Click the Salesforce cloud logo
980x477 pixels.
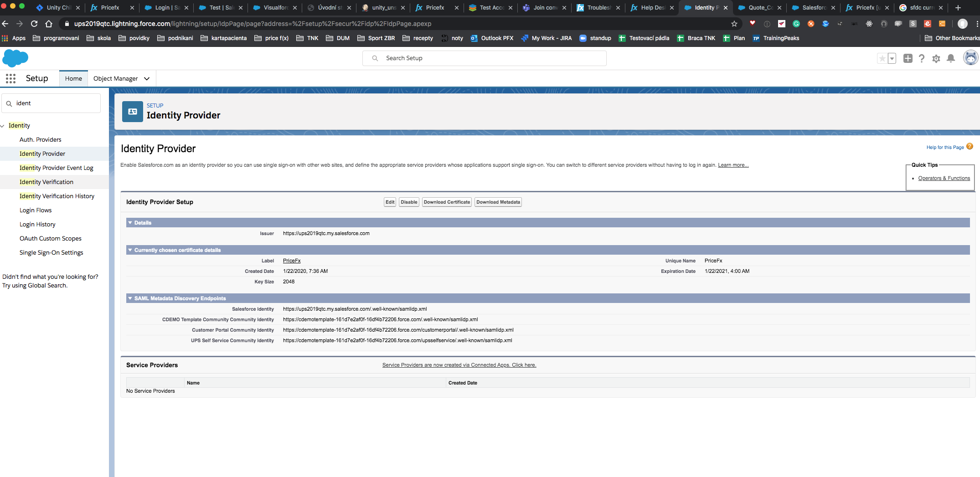[x=15, y=58]
